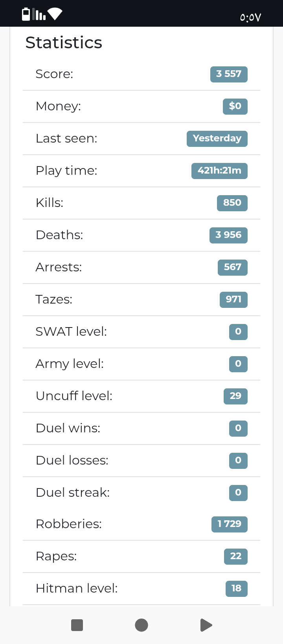The width and height of the screenshot is (283, 644).
Task: Tap the Tazes 971 badge
Action: click(233, 300)
